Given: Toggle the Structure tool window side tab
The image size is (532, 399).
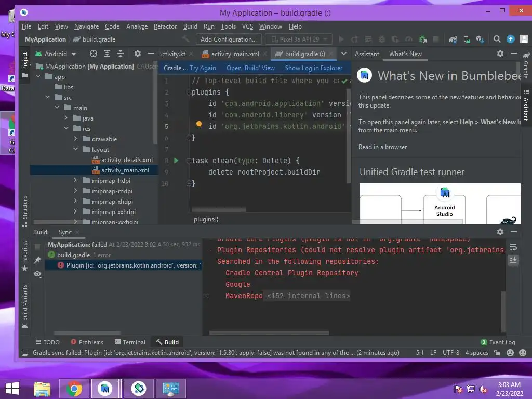Looking at the screenshot, I should point(25,211).
